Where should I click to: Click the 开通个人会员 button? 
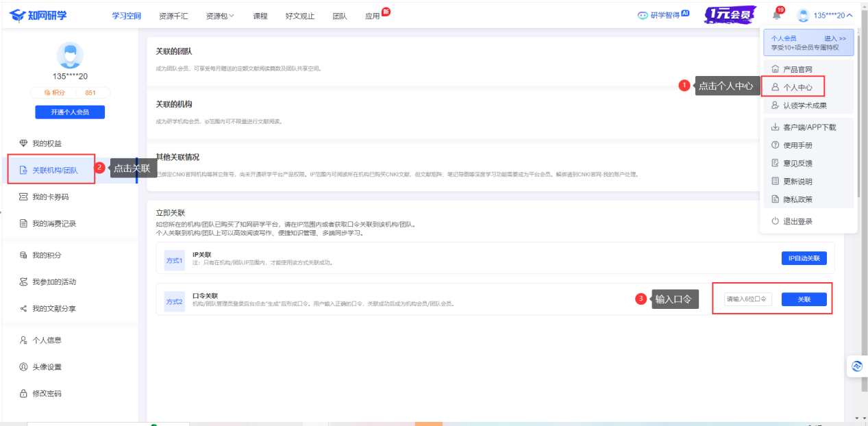[69, 112]
